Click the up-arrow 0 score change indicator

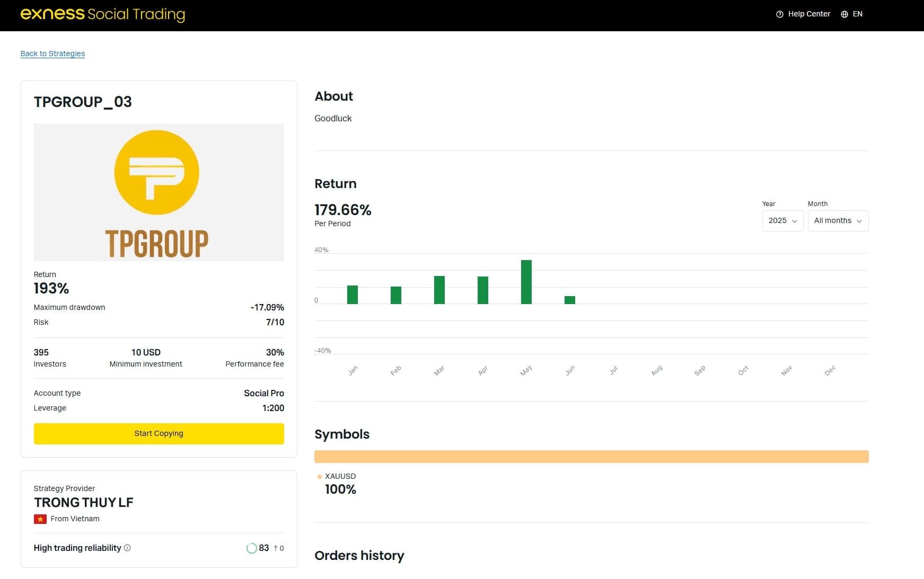tap(279, 548)
